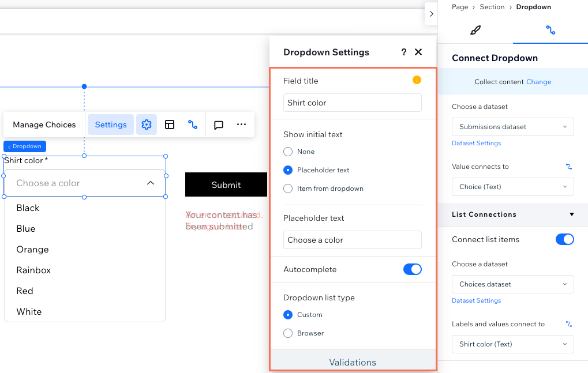Collapse the Choose a color dropdown

click(x=151, y=183)
